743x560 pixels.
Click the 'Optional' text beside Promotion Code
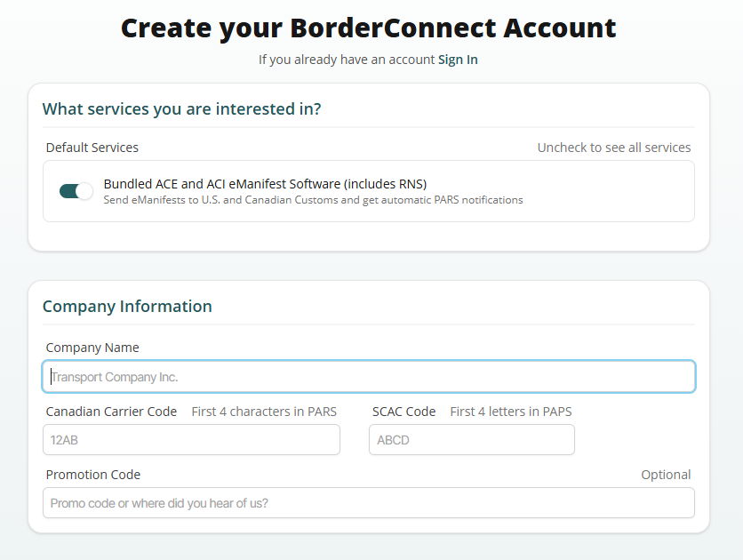[666, 475]
